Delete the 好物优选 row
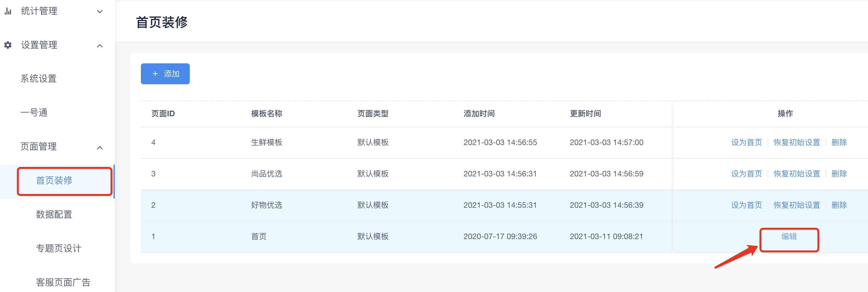The width and height of the screenshot is (868, 292). coord(839,205)
